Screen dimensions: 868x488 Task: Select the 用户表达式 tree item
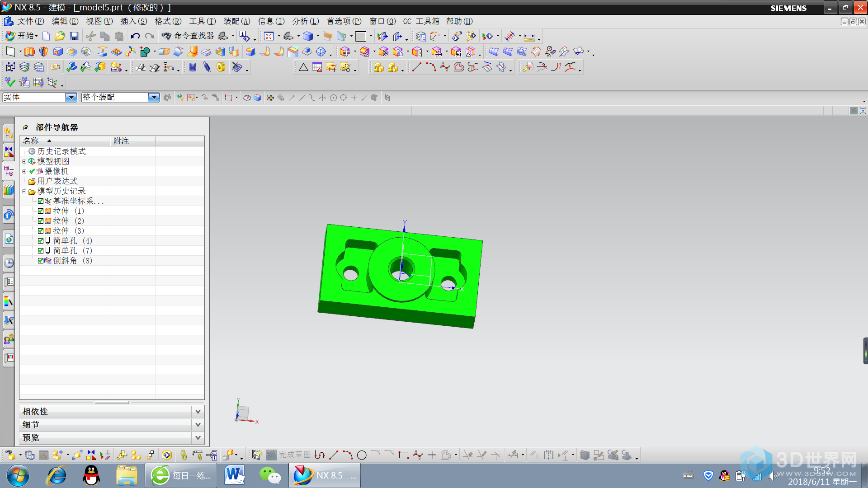[x=57, y=181]
